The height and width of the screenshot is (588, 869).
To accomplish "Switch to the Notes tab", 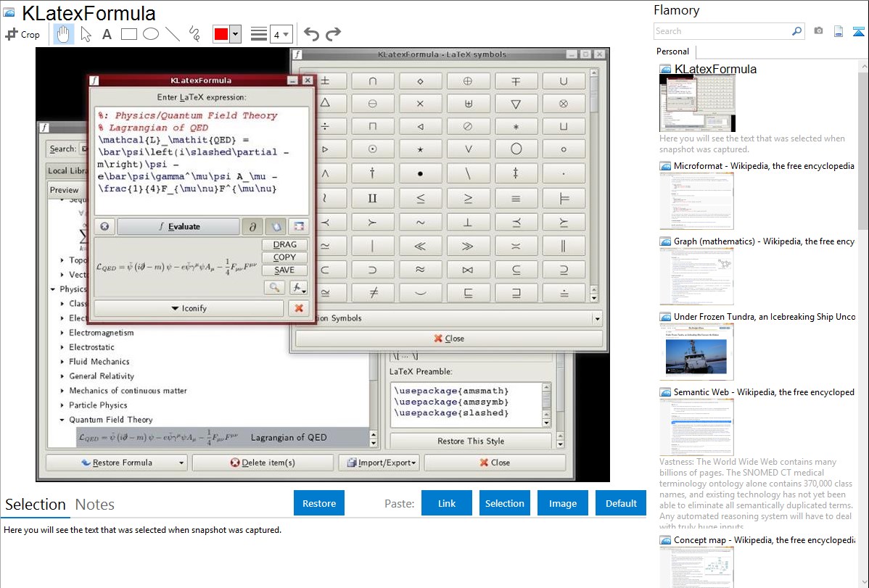I will [x=95, y=505].
